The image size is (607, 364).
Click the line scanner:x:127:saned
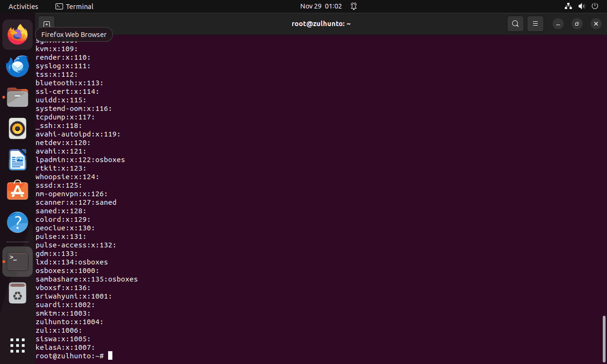76,202
